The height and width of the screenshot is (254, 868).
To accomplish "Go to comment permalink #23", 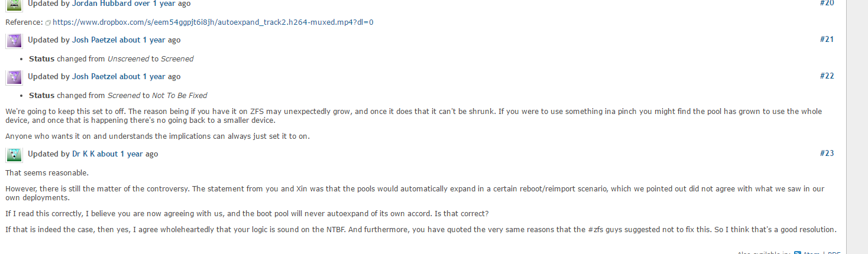I will [827, 154].
